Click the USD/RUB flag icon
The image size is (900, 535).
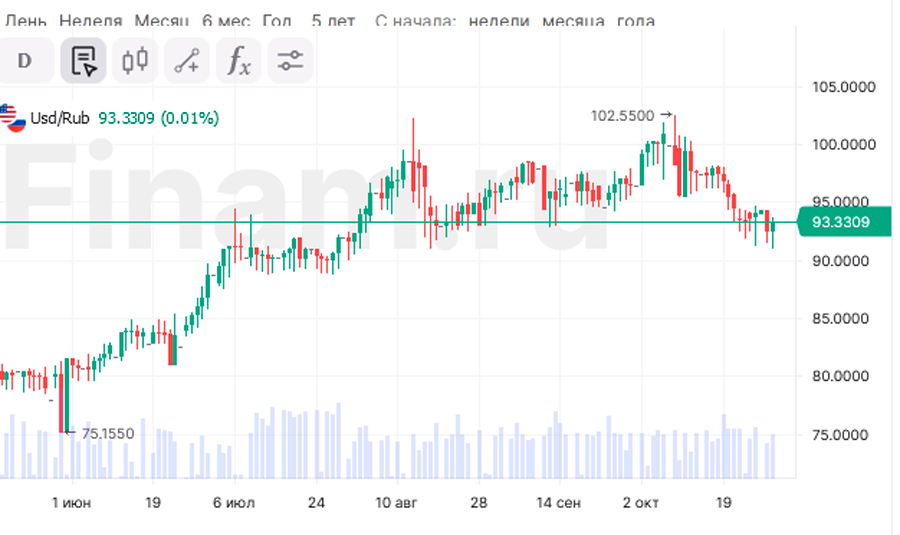tap(12, 118)
